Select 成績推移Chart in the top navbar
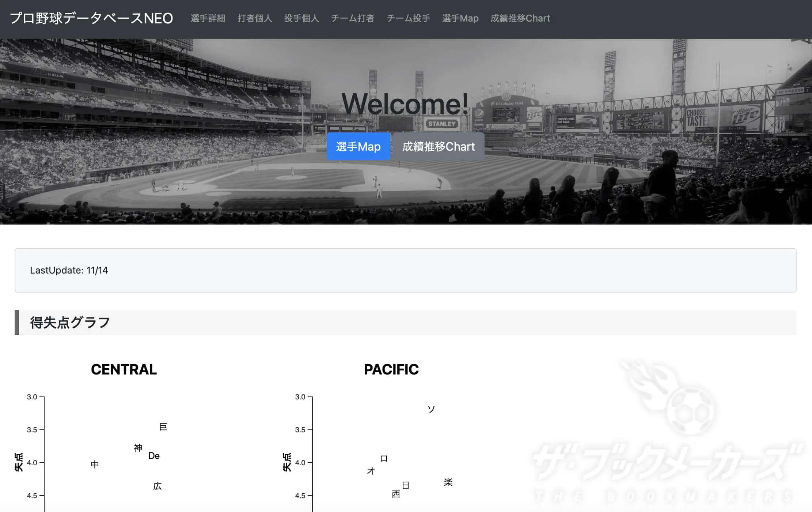Image resolution: width=812 pixels, height=512 pixels. [520, 18]
